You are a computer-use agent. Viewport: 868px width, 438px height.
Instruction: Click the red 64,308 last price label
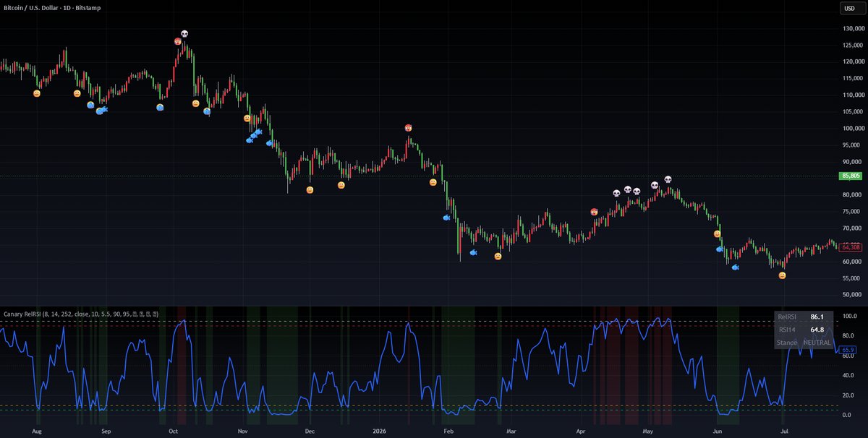[851, 247]
